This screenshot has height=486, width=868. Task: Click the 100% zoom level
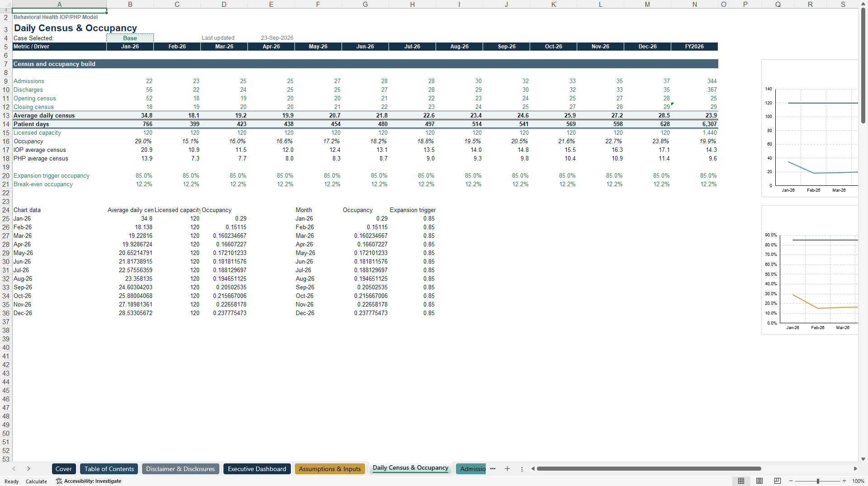click(x=858, y=481)
